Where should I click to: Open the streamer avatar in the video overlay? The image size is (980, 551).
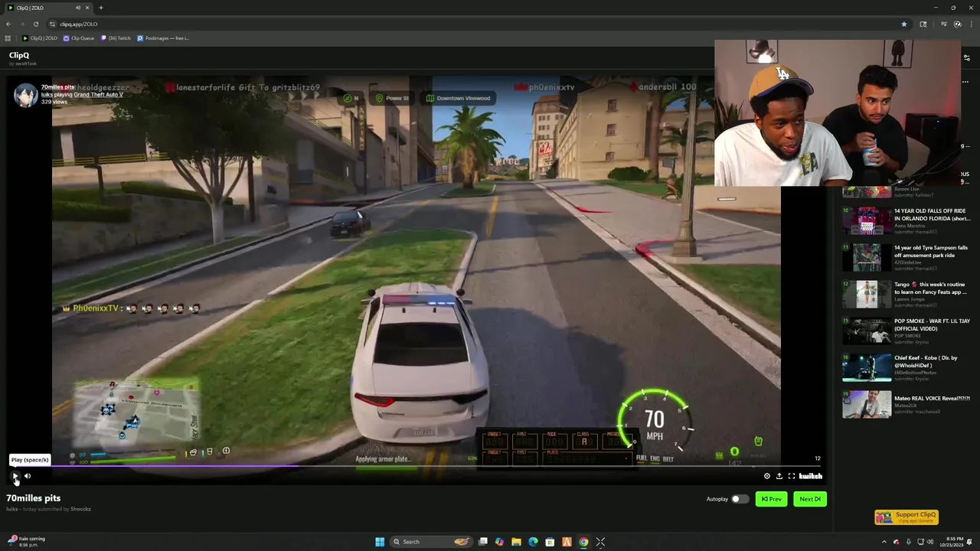pyautogui.click(x=25, y=95)
